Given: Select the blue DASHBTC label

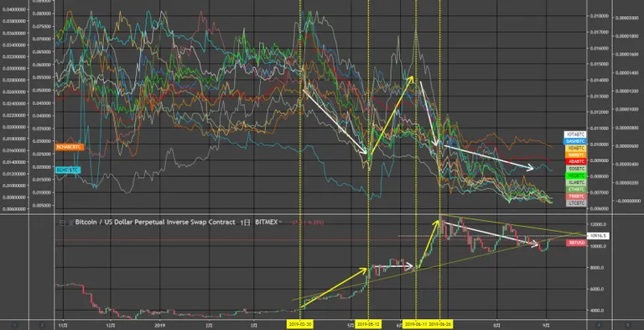Looking at the screenshot, I should (576, 142).
